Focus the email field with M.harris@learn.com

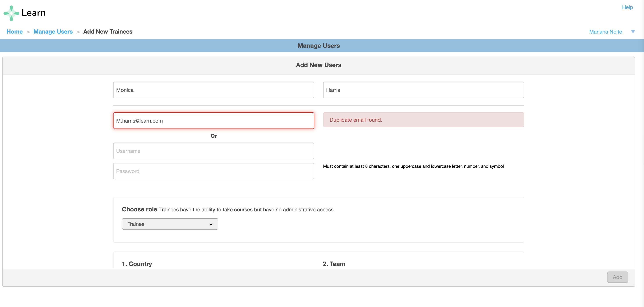213,121
